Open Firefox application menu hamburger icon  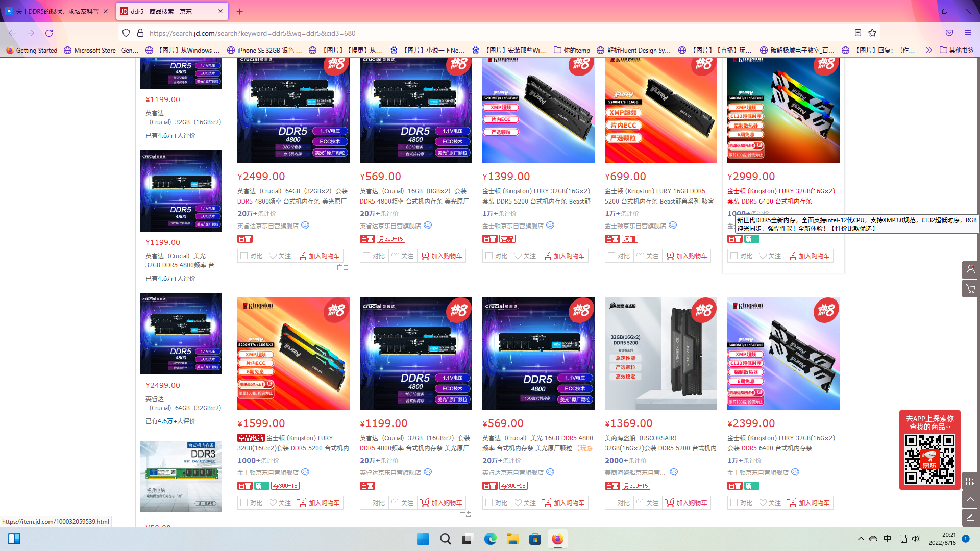[968, 33]
